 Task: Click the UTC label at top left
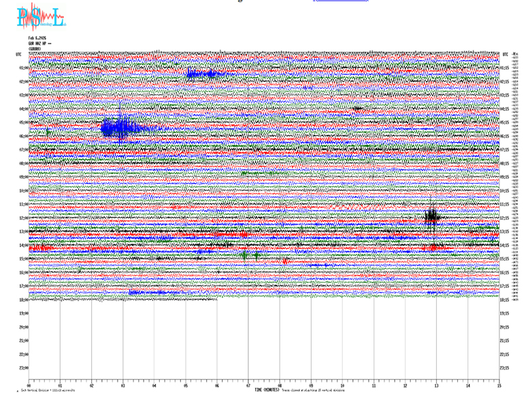[x=19, y=53]
